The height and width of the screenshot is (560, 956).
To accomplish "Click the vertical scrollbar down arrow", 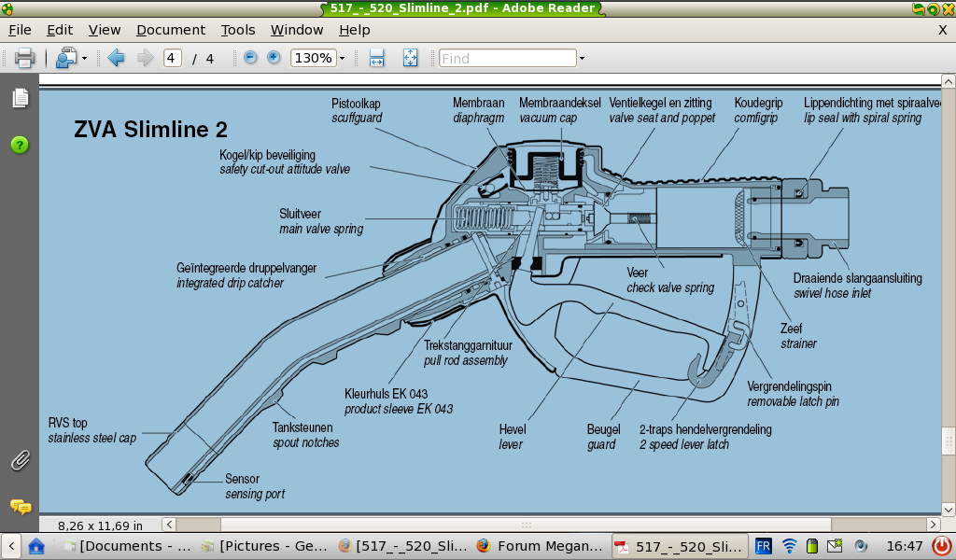I will (x=949, y=510).
